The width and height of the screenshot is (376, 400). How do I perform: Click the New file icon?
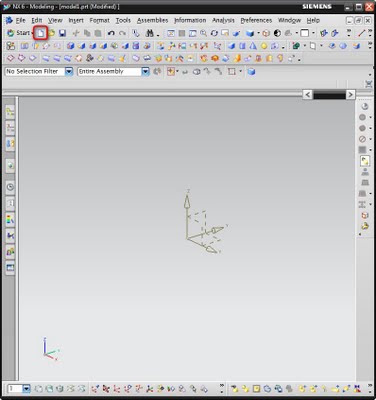[41, 33]
